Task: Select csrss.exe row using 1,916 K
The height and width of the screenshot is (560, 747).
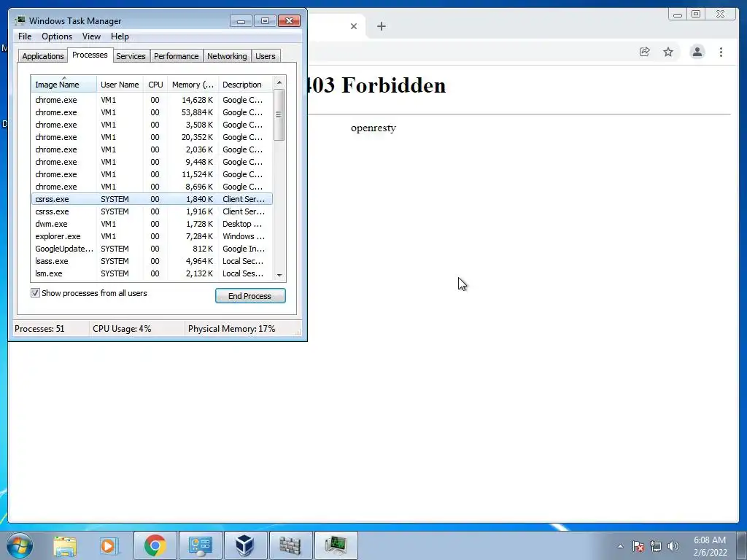Action: tap(152, 211)
